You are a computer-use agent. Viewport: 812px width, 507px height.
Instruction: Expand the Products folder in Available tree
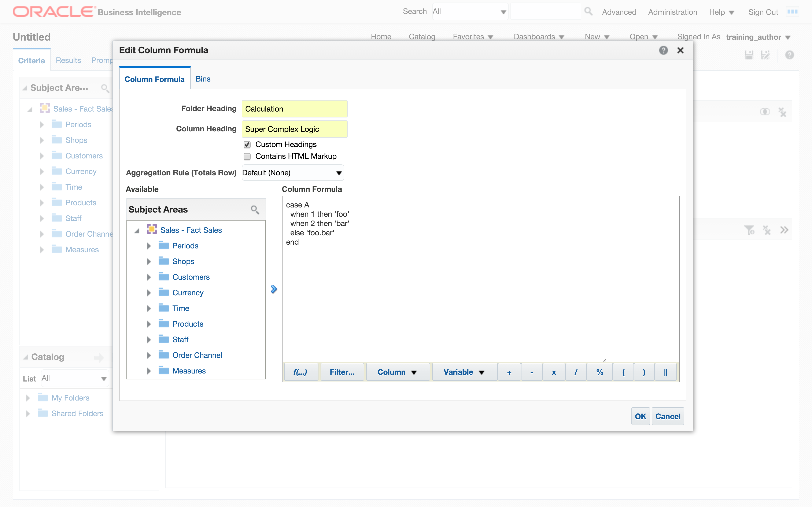point(149,324)
